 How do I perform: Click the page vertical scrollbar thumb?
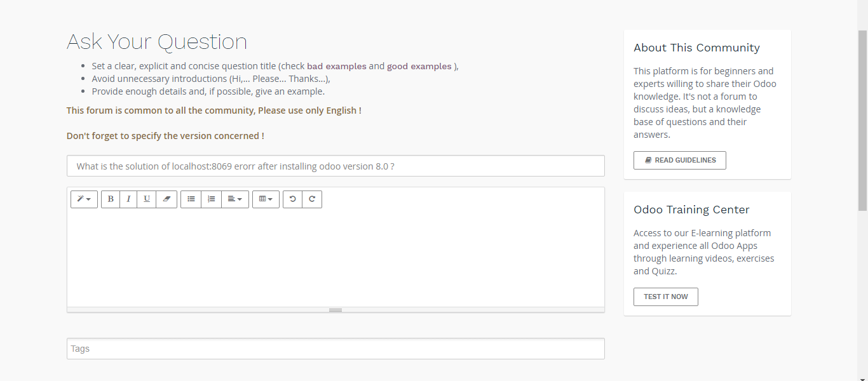tap(862, 121)
